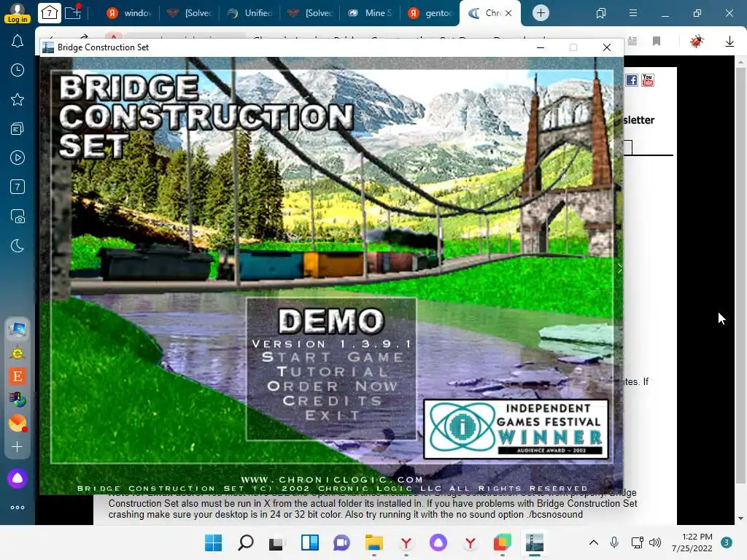Viewport: 747px width, 560px height.
Task: Click the volume speaker tray icon
Action: coord(655,542)
